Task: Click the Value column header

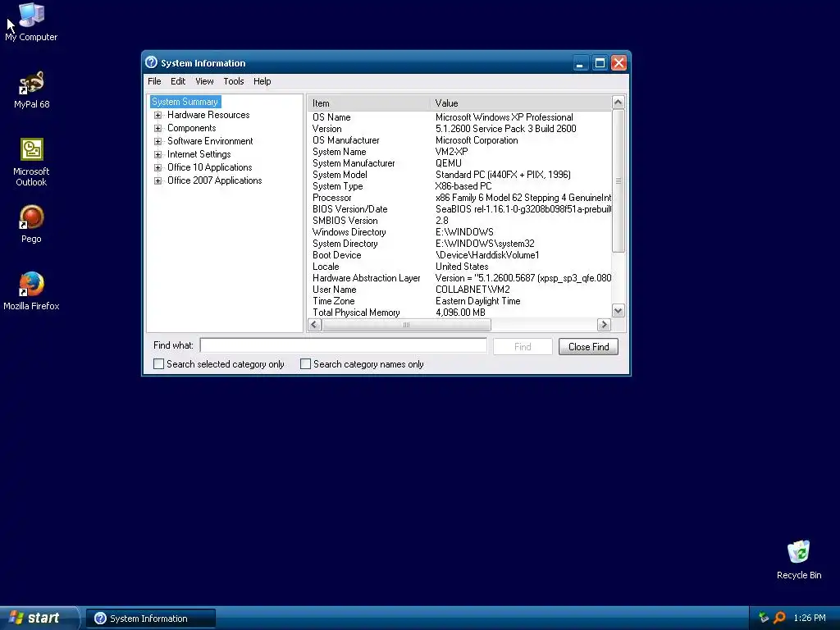Action: pos(520,103)
